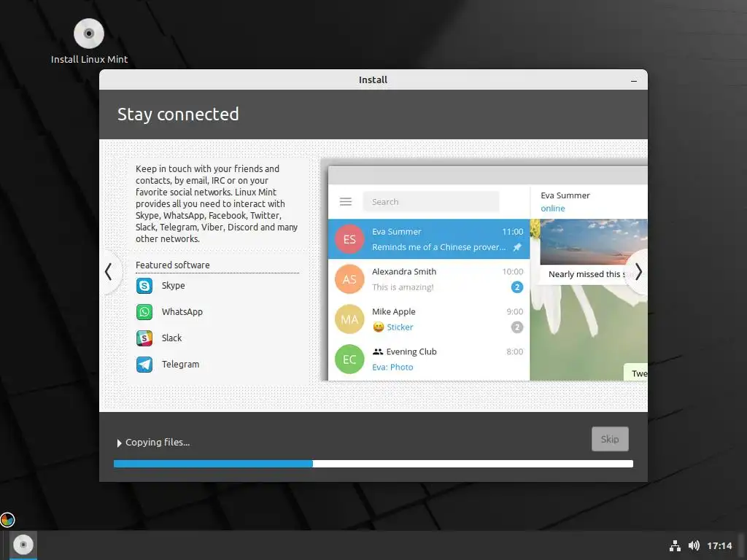Click the installation progress bar
The width and height of the screenshot is (747, 560).
(x=373, y=464)
